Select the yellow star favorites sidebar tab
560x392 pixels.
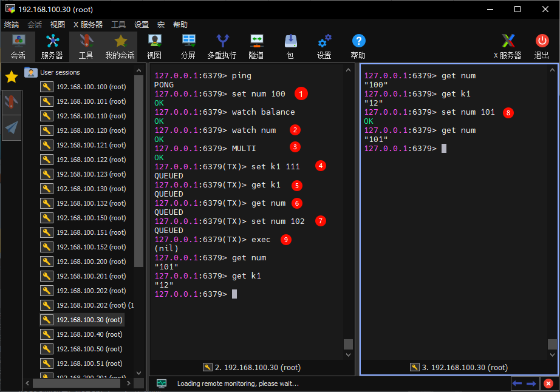click(12, 76)
